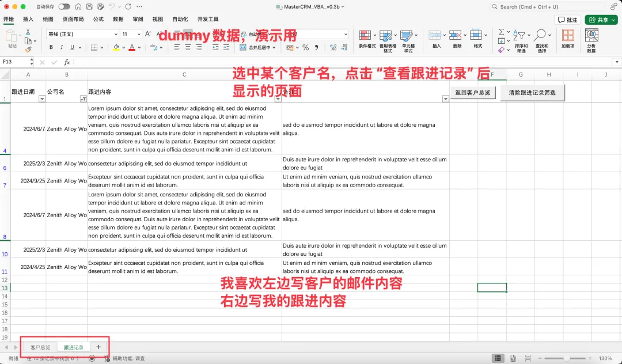Click the Save disk icon
622x364 pixels.
[x=89, y=6]
